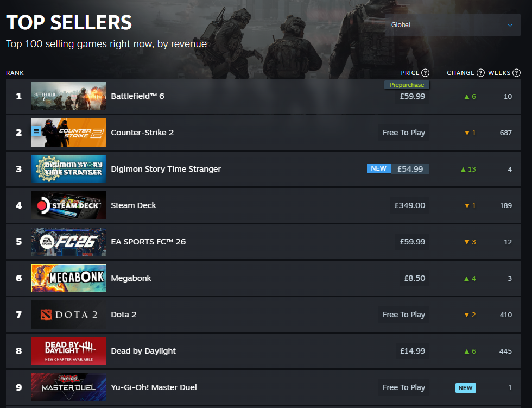Image resolution: width=532 pixels, height=408 pixels.
Task: Click the help icon next to PRICE
Action: [425, 73]
